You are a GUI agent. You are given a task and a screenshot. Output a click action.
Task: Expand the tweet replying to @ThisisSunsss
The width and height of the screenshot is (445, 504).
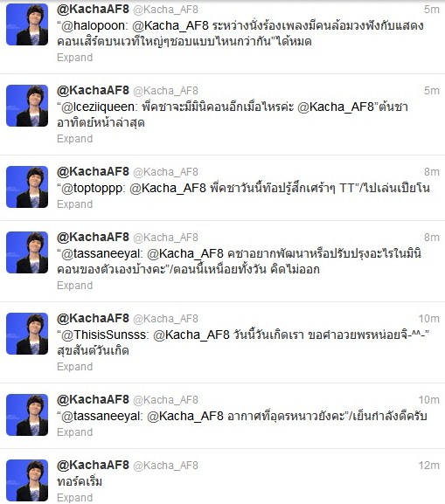[x=74, y=367]
